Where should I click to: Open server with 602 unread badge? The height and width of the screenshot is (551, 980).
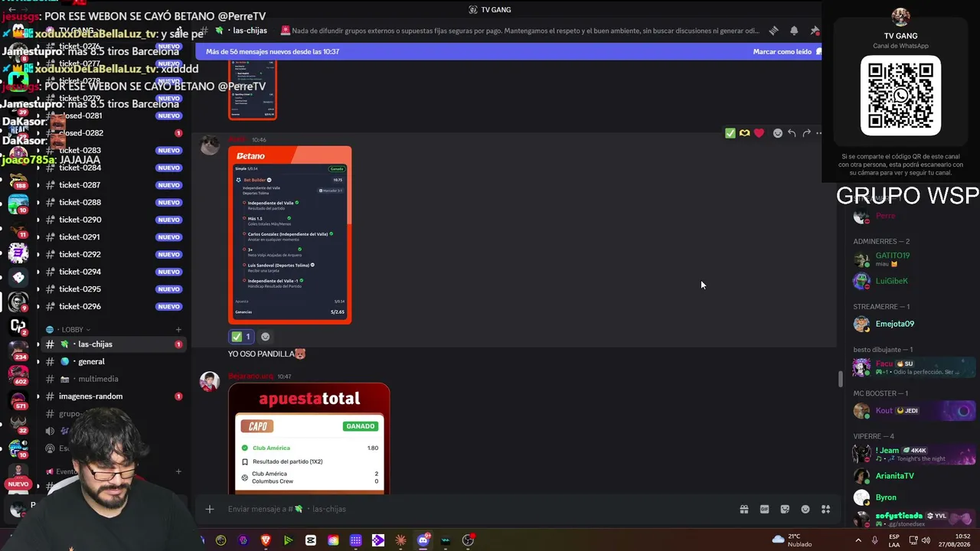coord(18,376)
